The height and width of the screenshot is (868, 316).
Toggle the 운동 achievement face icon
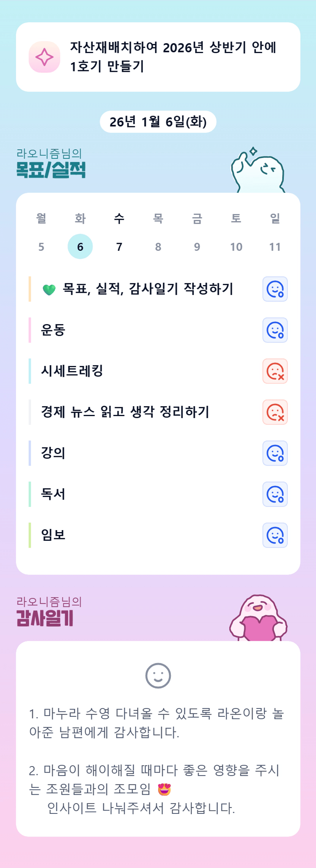point(275,330)
